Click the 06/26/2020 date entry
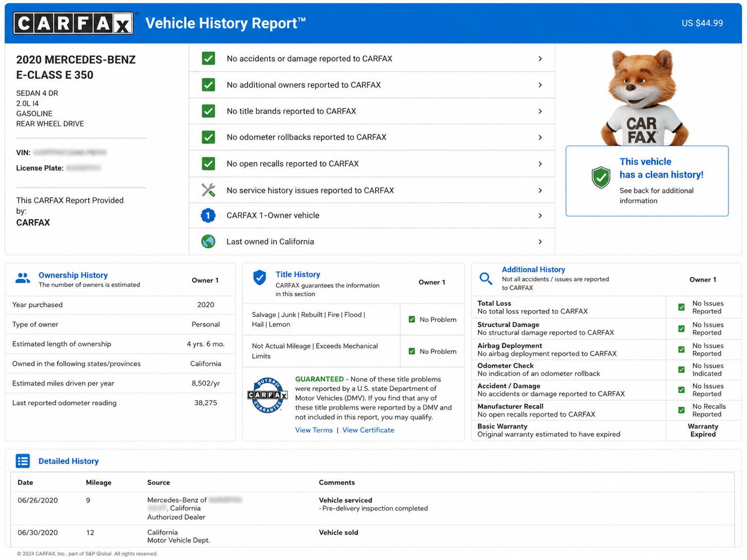The width and height of the screenshot is (747, 560). pyautogui.click(x=38, y=500)
